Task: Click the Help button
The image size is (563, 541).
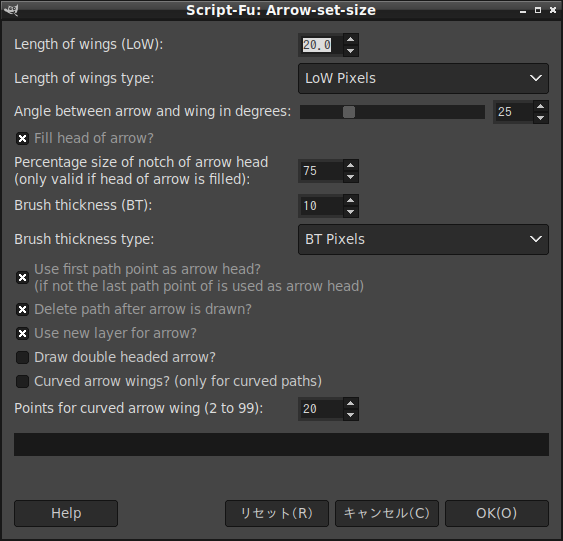Action: (x=66, y=513)
